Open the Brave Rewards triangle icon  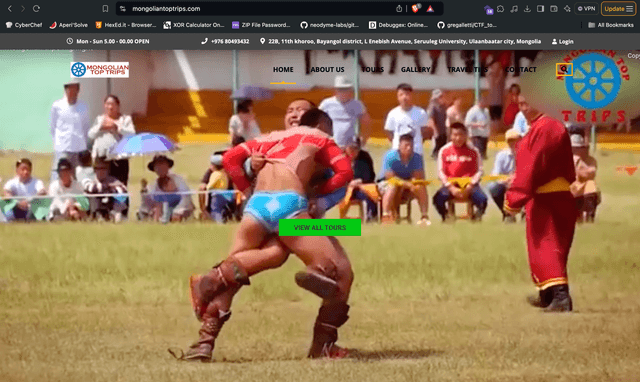[430, 9]
